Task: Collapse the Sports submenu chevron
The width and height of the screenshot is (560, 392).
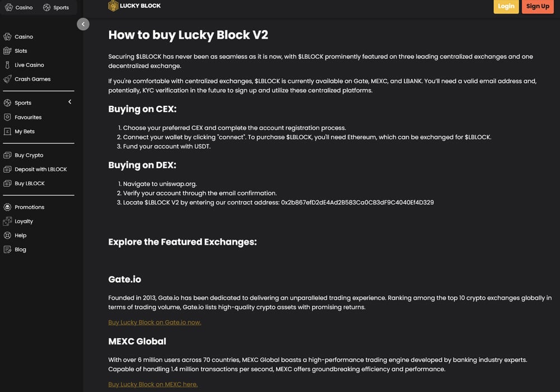Action: (69, 102)
